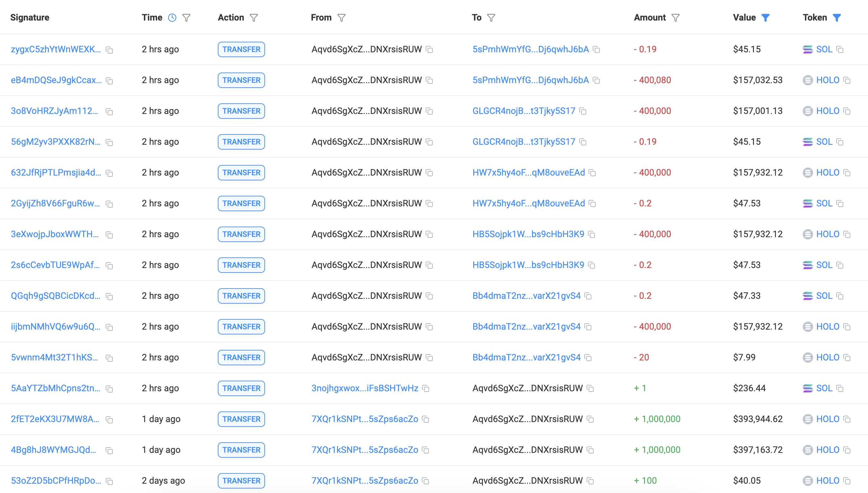
Task: Click the To column filter icon
Action: point(491,18)
